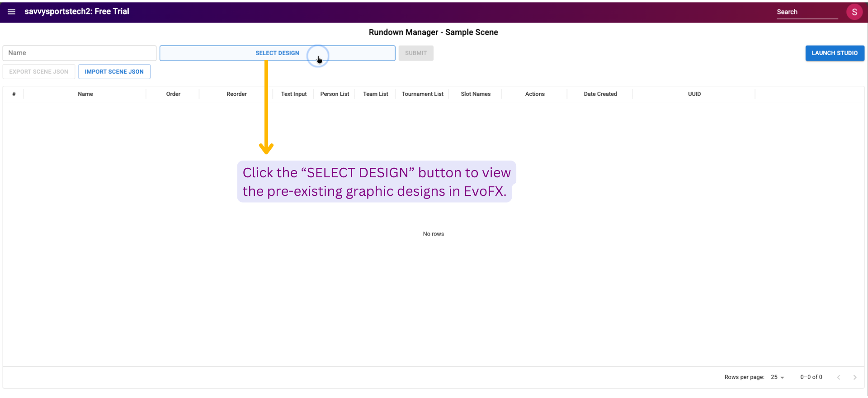868x398 pixels.
Task: Select the Slot Names column header
Action: point(476,94)
